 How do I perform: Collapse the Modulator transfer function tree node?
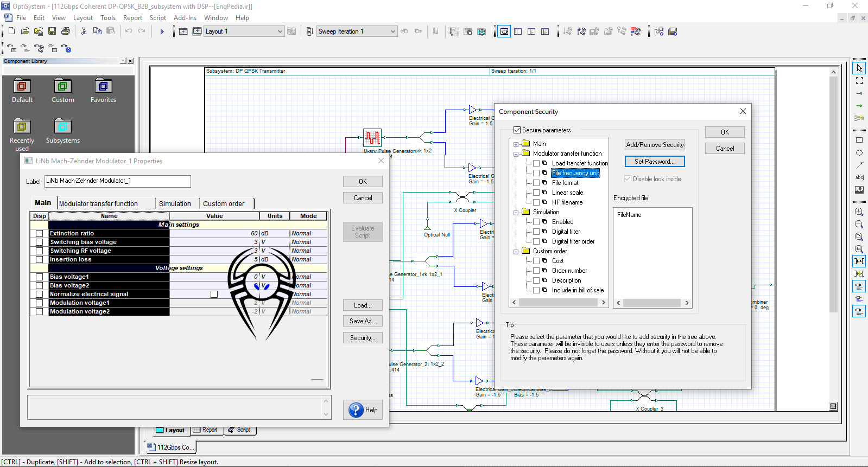(516, 154)
